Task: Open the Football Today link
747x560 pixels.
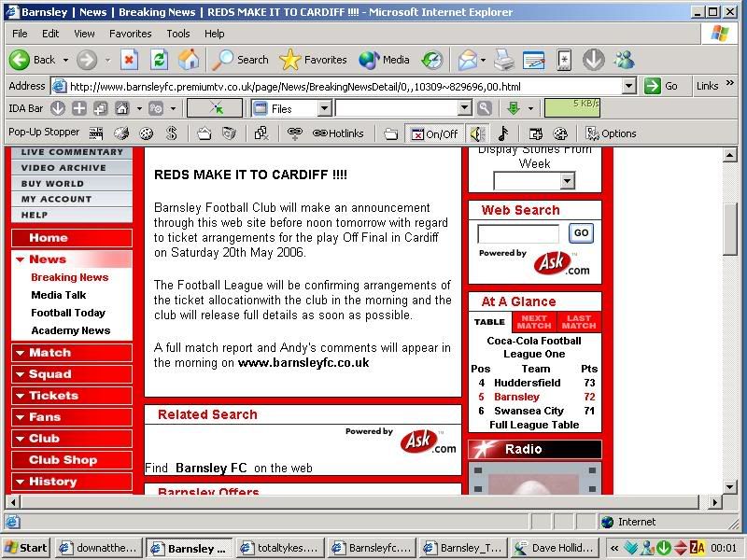Action: (68, 313)
